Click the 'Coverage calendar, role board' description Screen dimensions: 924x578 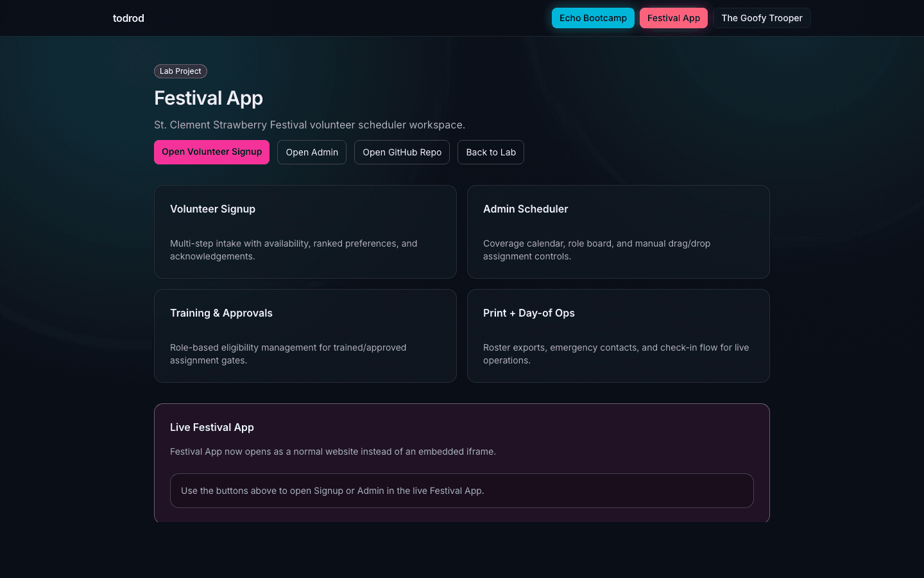pyautogui.click(x=597, y=250)
